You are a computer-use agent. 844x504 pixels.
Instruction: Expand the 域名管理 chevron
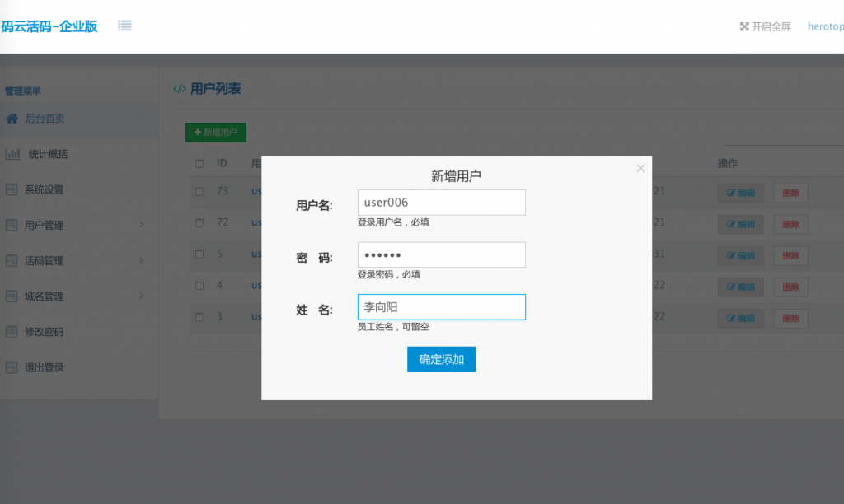(142, 296)
